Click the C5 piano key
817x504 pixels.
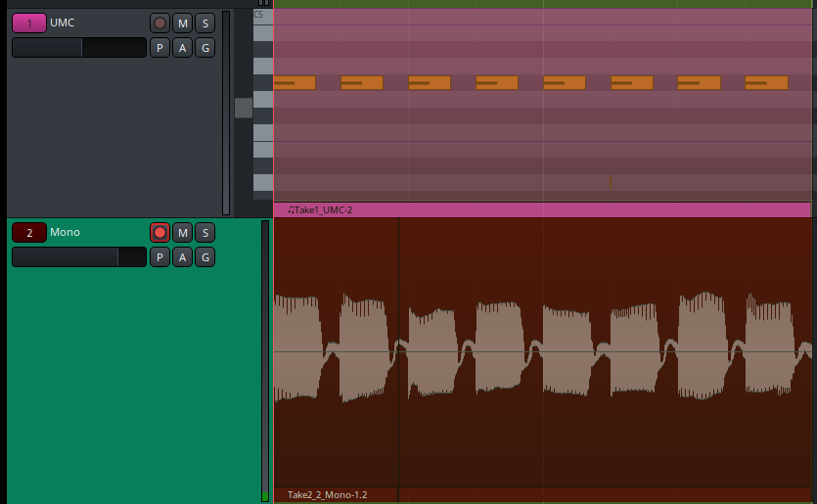pos(262,17)
